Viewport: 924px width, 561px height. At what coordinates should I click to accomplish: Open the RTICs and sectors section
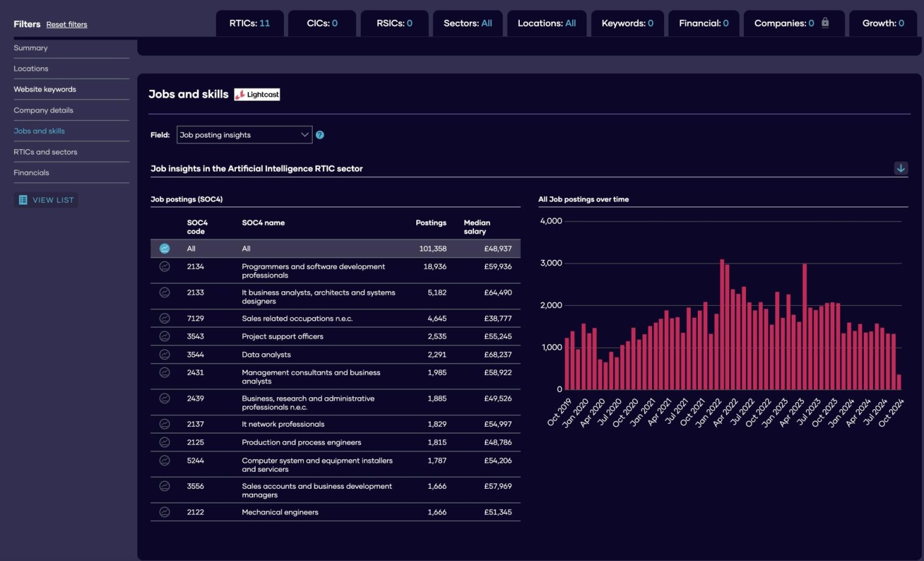45,152
